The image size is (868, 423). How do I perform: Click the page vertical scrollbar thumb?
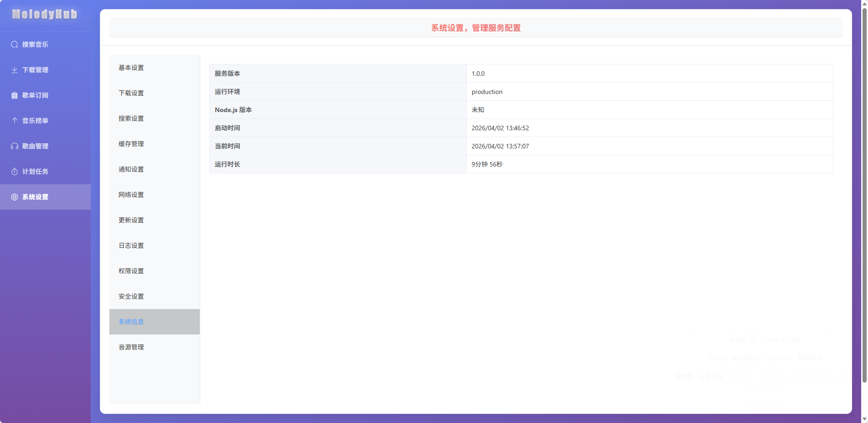[x=864, y=195]
